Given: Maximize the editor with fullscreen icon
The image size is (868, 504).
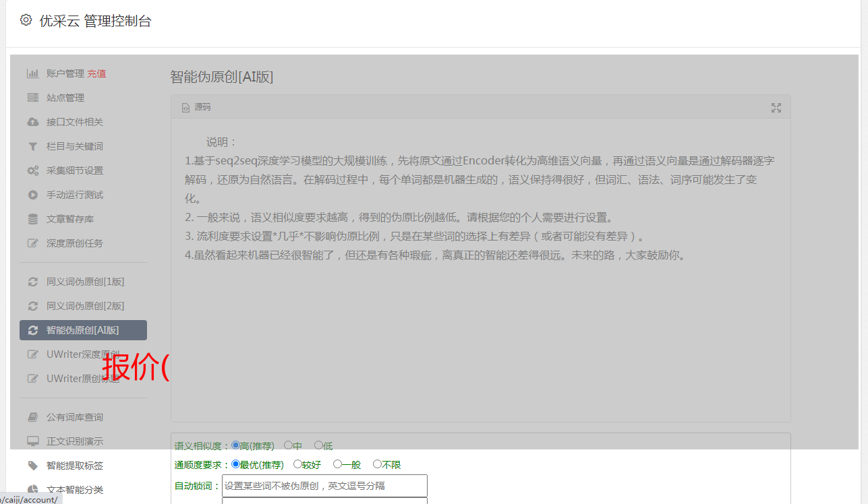Looking at the screenshot, I should coord(776,108).
